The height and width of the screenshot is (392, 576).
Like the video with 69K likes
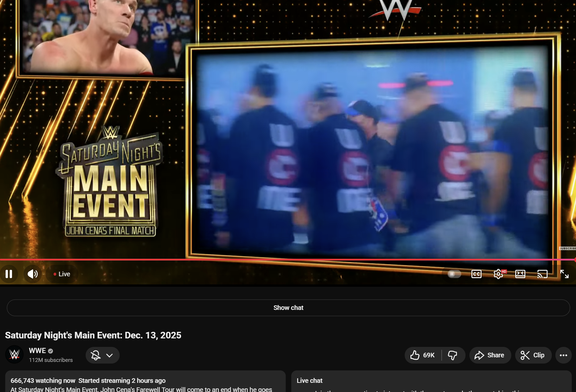(423, 355)
